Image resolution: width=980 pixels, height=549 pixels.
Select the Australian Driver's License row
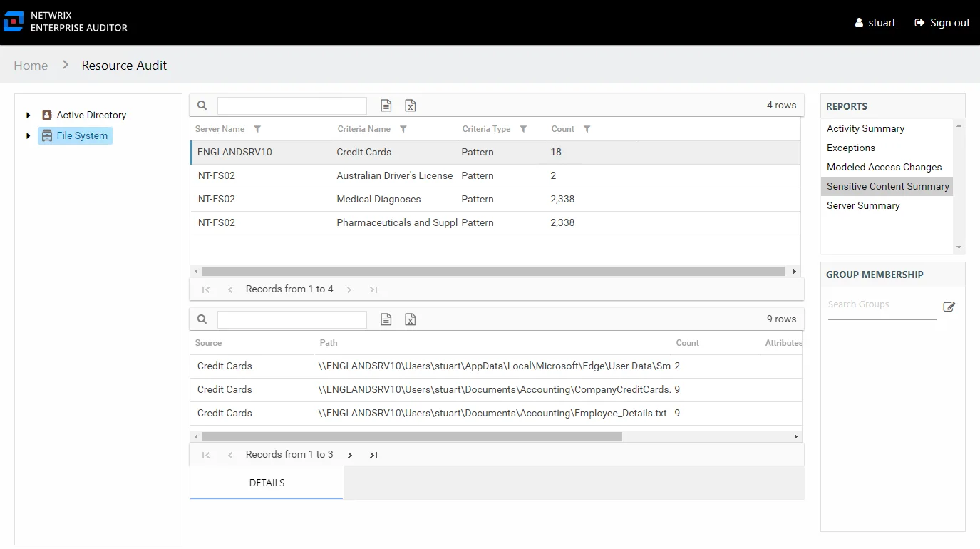[x=495, y=176]
